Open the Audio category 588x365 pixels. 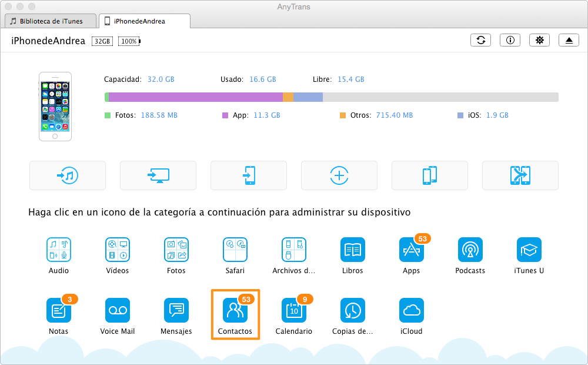[x=58, y=250]
